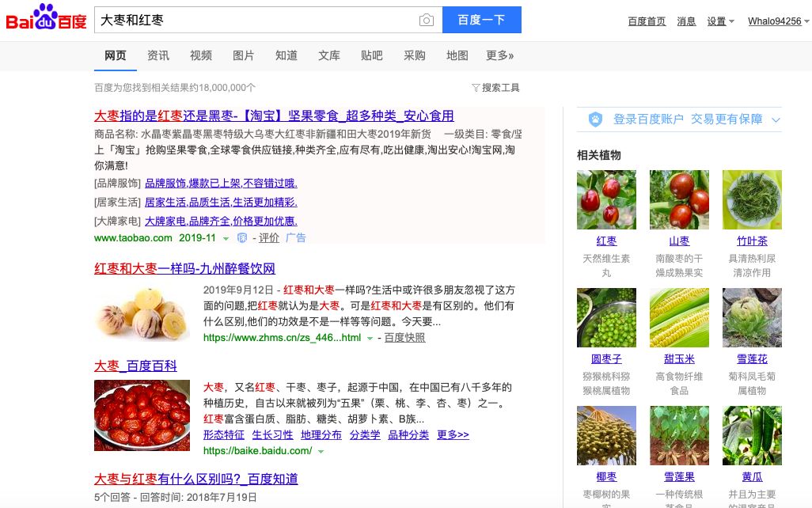
Task: Expand arrow next to baike.baidu.com URL
Action: [321, 452]
